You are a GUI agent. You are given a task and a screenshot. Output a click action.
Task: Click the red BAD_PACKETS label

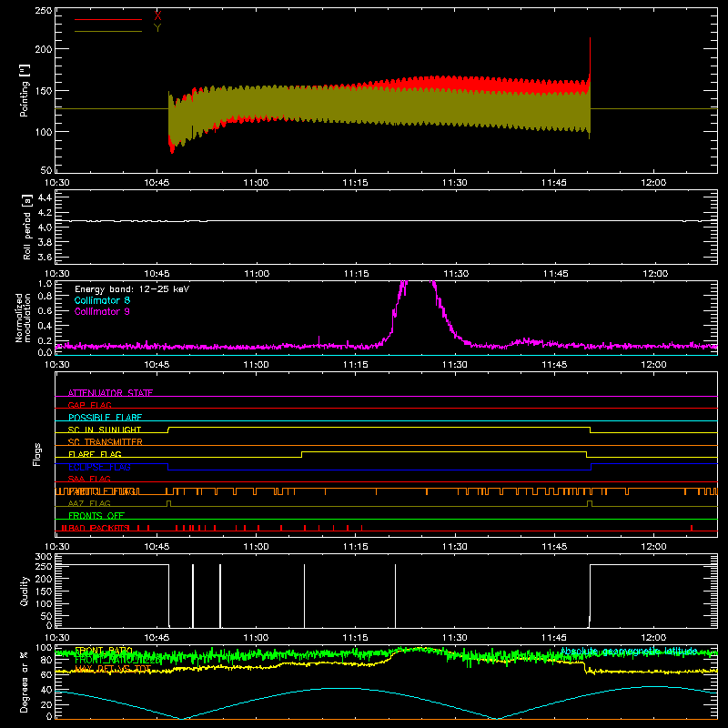click(x=99, y=528)
